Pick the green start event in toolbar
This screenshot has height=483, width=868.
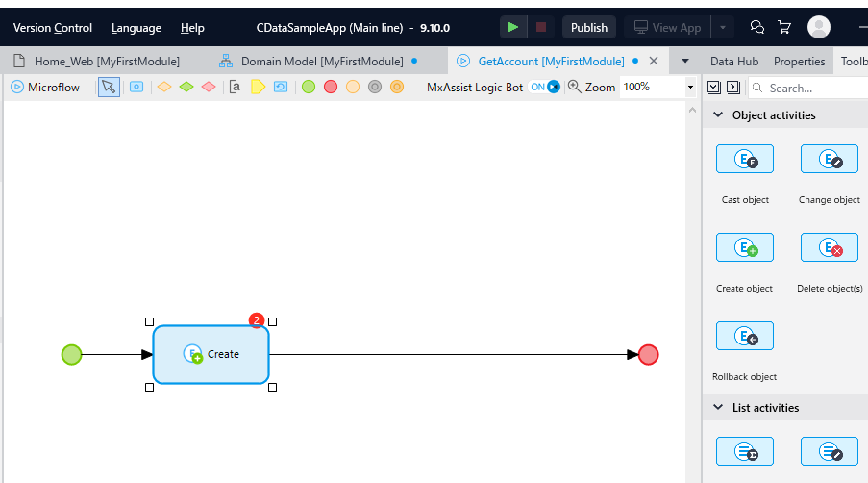(x=309, y=87)
